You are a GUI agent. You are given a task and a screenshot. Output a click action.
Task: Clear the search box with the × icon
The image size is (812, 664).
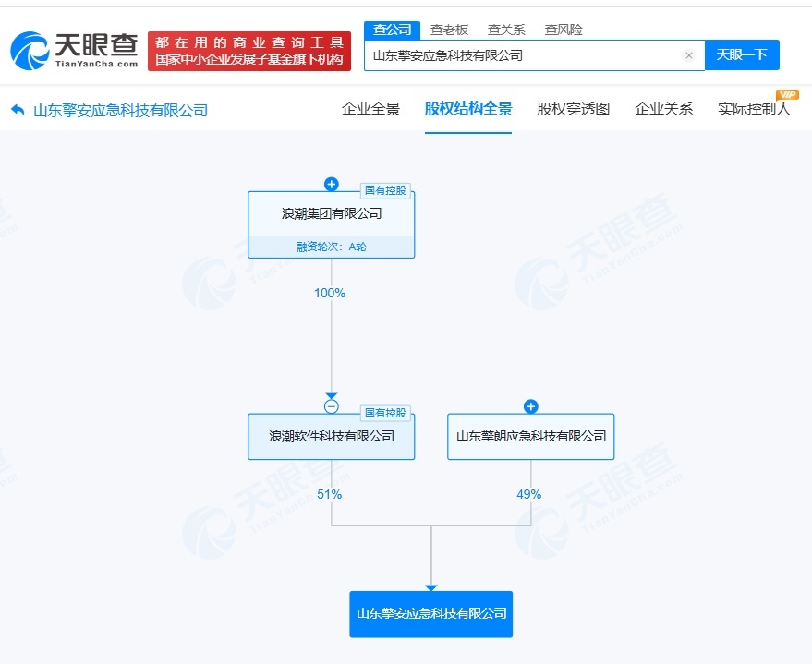pos(689,55)
